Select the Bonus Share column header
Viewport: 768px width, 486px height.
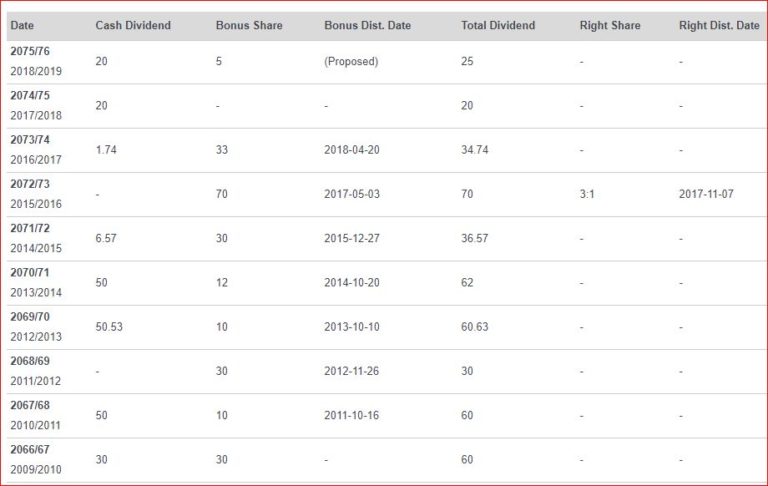(x=249, y=25)
